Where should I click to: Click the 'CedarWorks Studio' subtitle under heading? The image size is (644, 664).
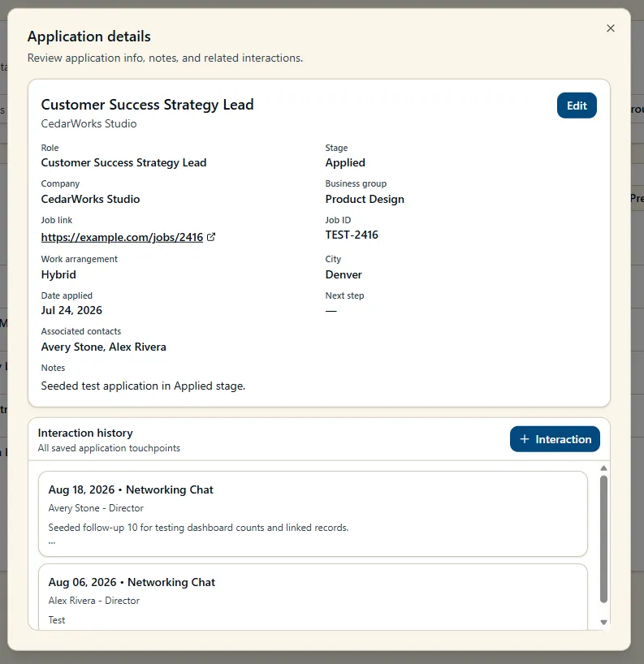click(x=89, y=123)
